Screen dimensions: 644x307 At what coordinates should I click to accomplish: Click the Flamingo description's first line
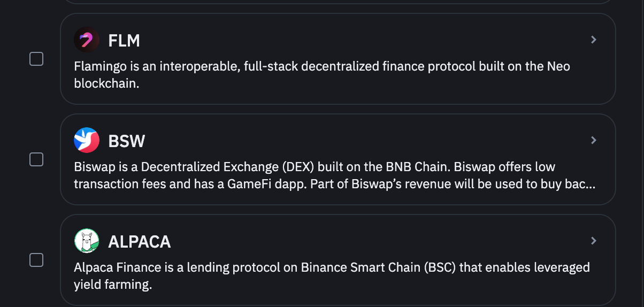(322, 67)
